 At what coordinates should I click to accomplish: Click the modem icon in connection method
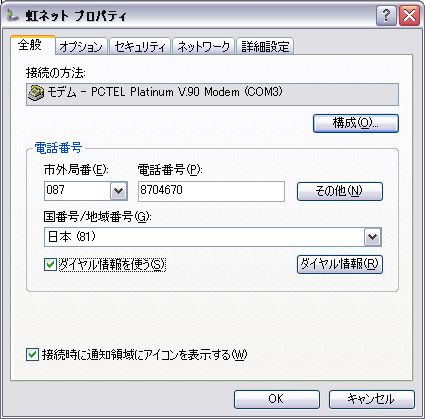pos(36,93)
